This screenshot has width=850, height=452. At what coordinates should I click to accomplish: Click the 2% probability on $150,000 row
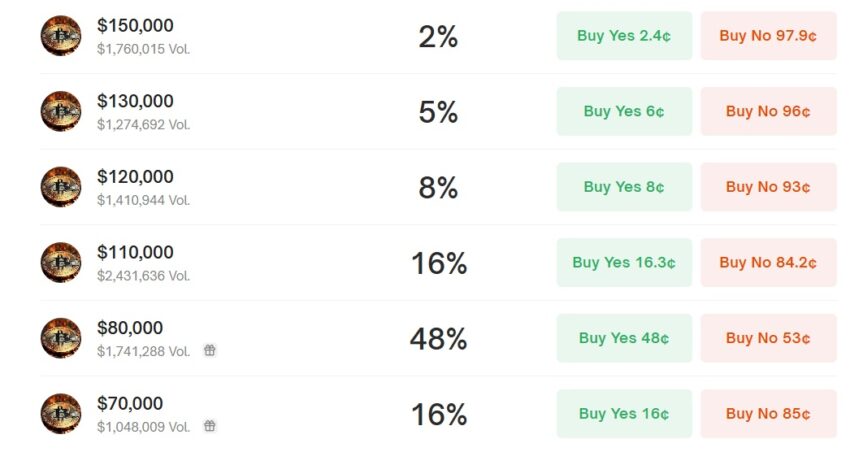coord(438,37)
